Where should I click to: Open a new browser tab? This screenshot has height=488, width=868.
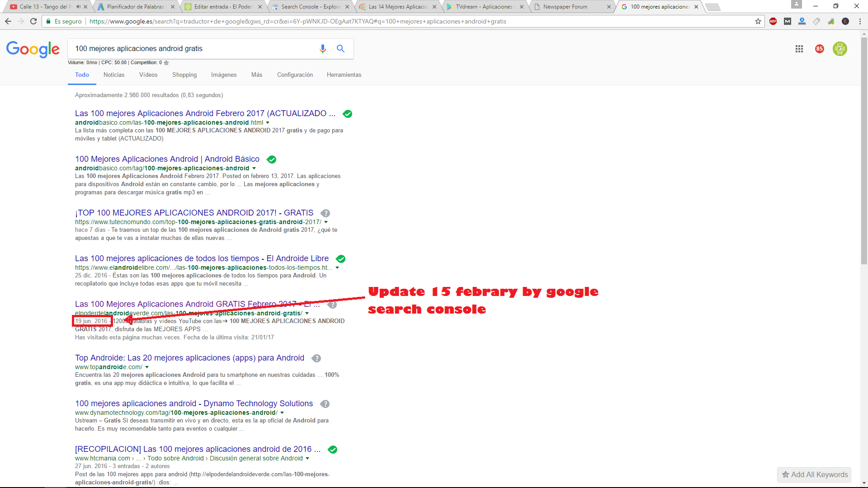(713, 7)
